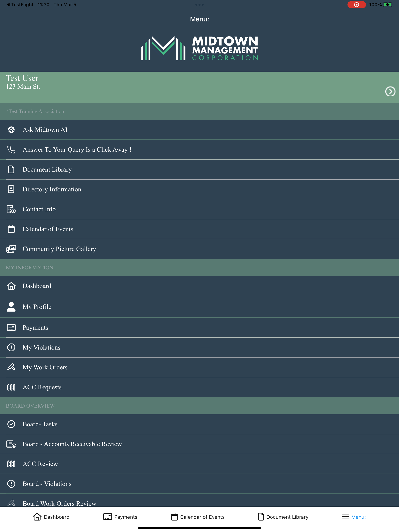This screenshot has width=399, height=532.
Task: Tap the house icon in the bottom tab bar
Action: tap(37, 517)
